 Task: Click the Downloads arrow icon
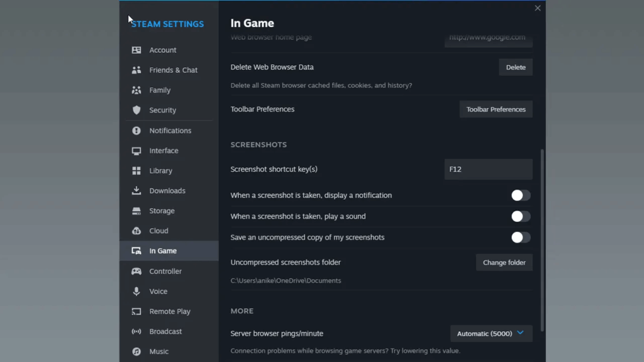click(136, 190)
